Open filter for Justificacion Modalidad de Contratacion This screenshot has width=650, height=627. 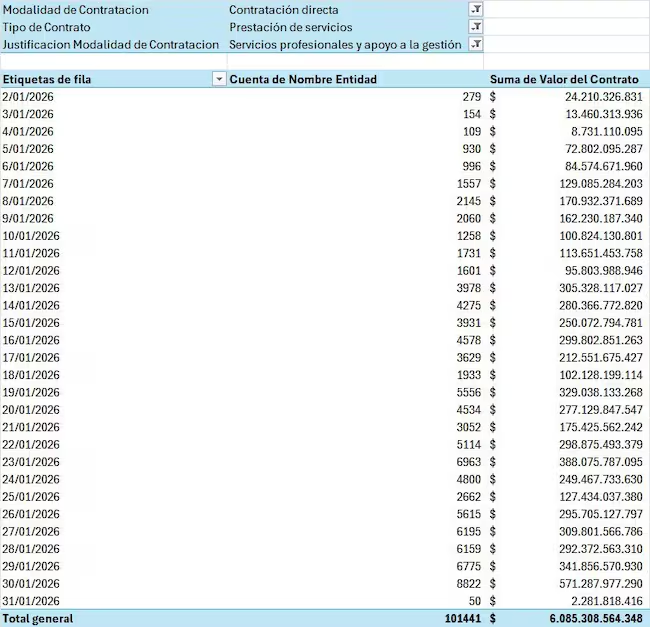[x=476, y=44]
